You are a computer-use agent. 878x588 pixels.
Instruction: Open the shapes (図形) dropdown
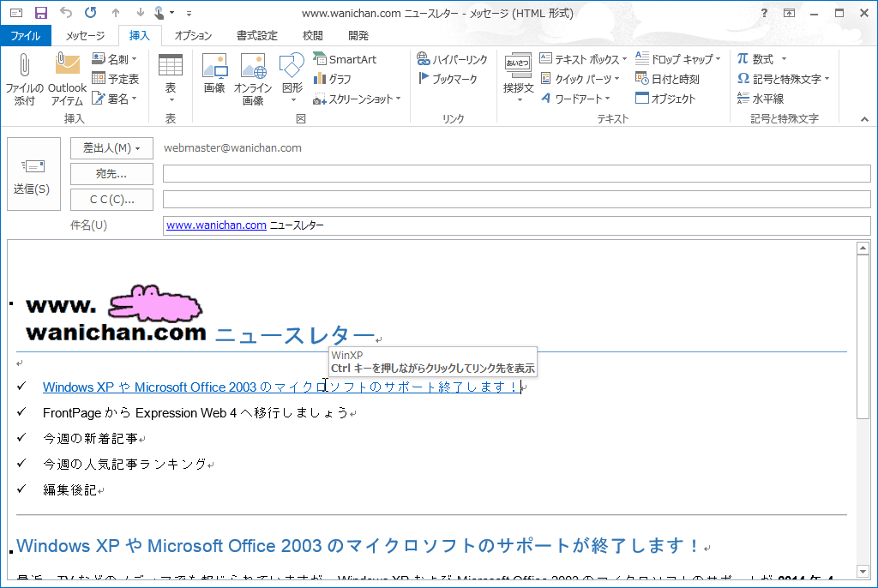click(x=292, y=79)
